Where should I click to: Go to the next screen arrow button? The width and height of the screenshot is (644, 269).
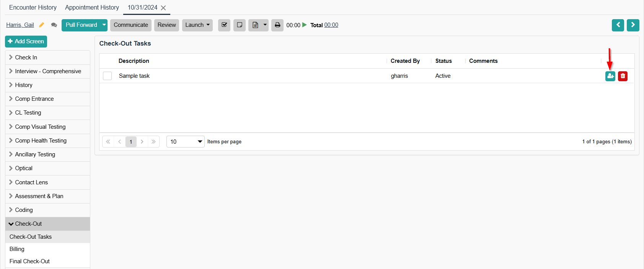pyautogui.click(x=633, y=25)
